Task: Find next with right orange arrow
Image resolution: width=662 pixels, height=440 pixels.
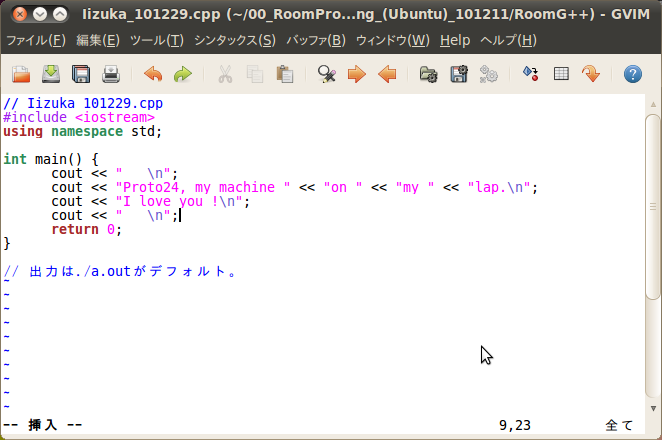Action: (357, 74)
